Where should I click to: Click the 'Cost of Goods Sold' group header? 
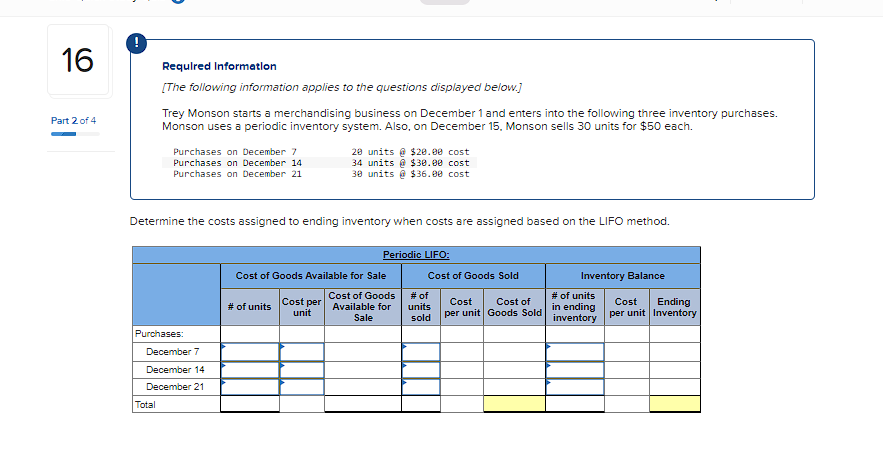tap(473, 276)
